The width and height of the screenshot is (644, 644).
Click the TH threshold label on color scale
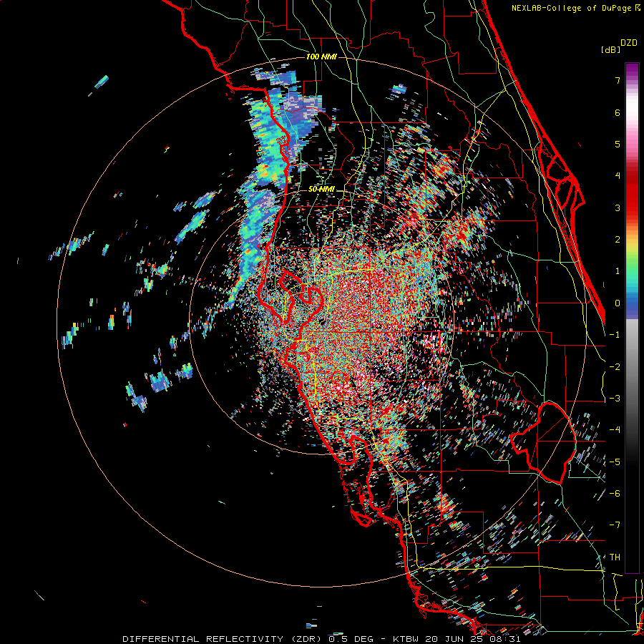tap(615, 557)
